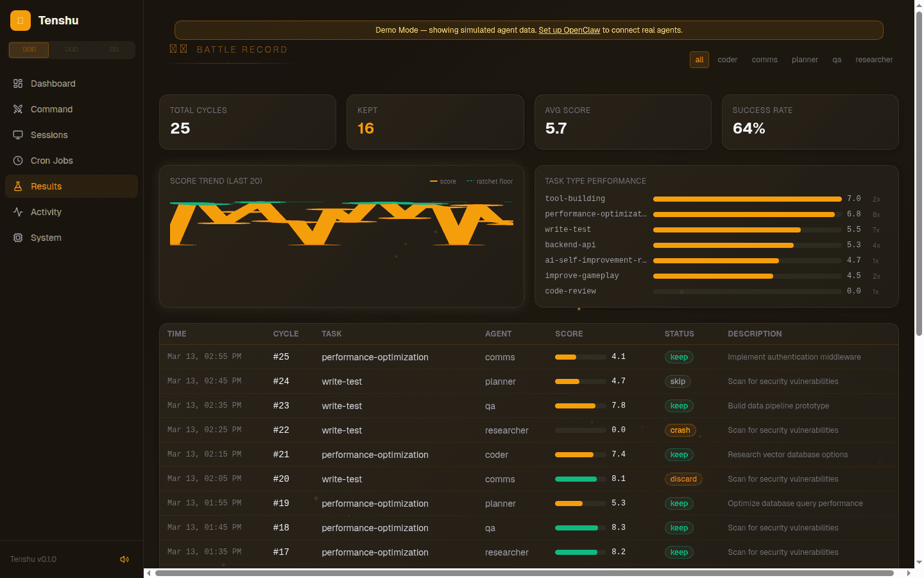Image resolution: width=924 pixels, height=578 pixels.
Task: Click the horizontal scrollbar at the bottom
Action: pyautogui.click(x=524, y=573)
